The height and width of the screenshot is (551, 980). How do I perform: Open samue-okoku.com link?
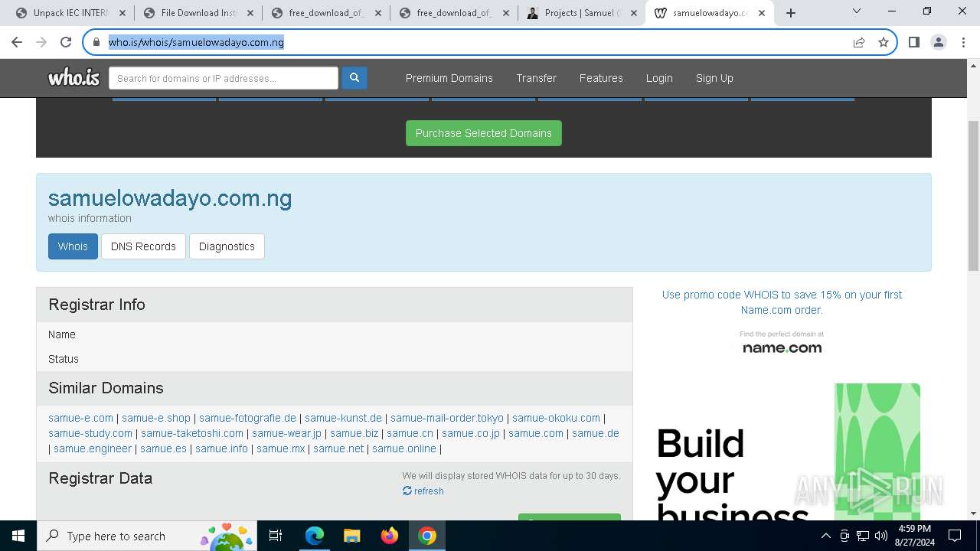point(556,418)
